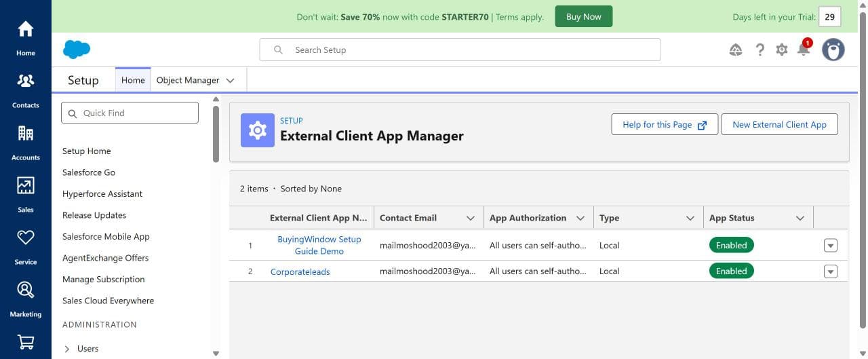Open Accounts from the navigation bar
868x359 pixels.
click(26, 143)
